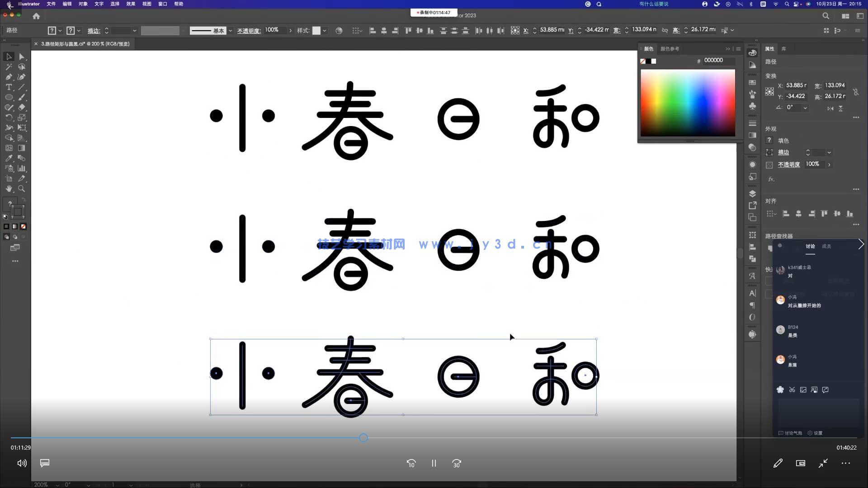Select the Type tool
The image size is (868, 488).
9,87
